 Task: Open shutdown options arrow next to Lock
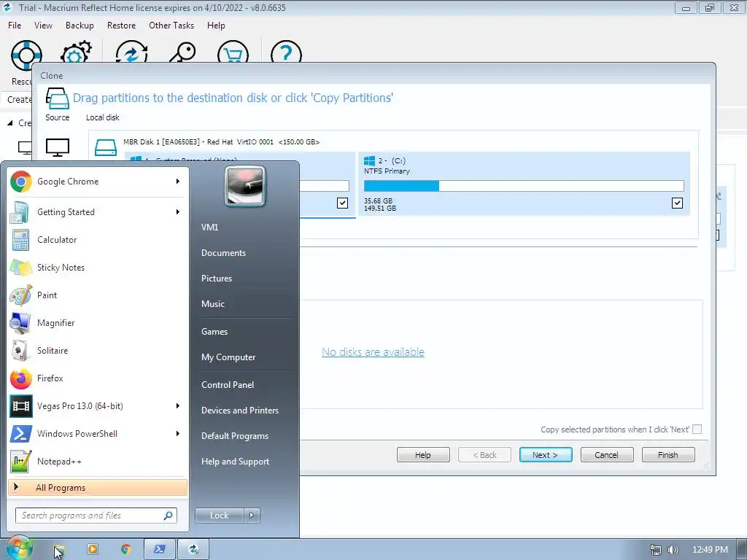[x=252, y=516]
